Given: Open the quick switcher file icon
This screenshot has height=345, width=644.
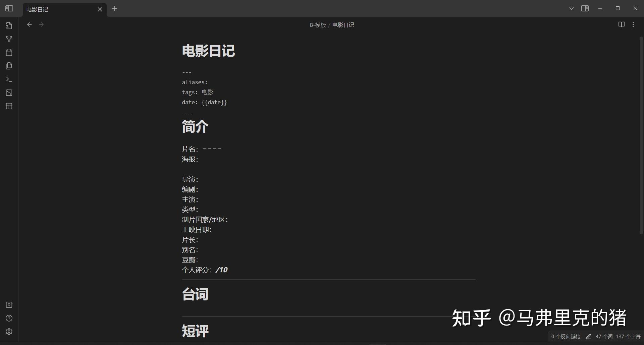Looking at the screenshot, I should point(9,25).
